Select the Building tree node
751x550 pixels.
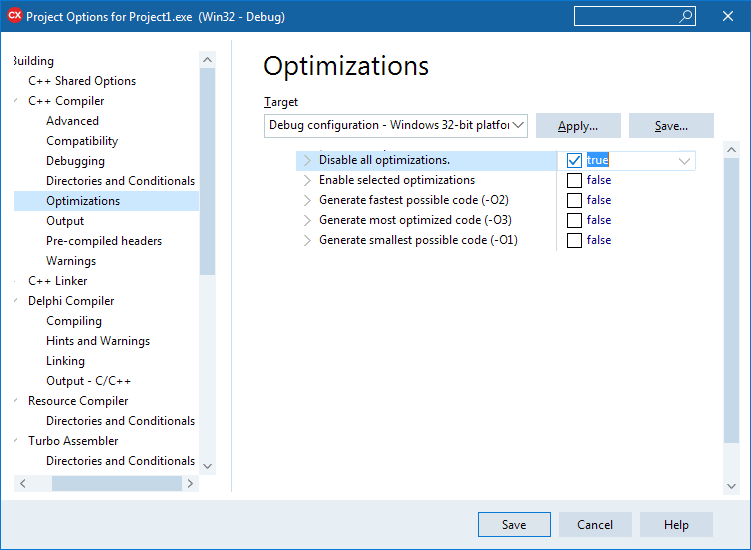click(33, 61)
